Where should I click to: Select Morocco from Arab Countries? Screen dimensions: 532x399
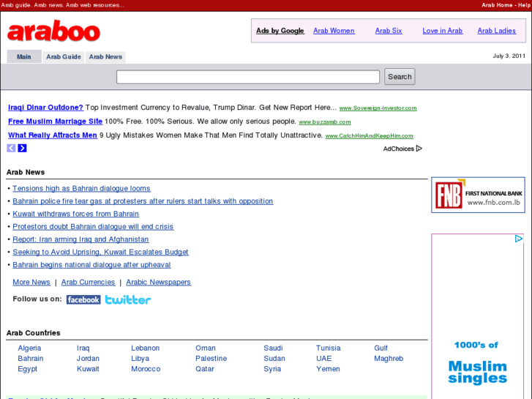pyautogui.click(x=146, y=369)
